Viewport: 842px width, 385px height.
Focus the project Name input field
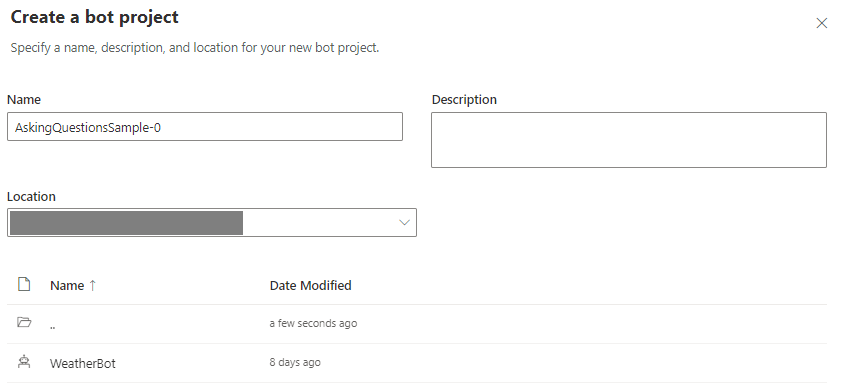pyautogui.click(x=205, y=127)
